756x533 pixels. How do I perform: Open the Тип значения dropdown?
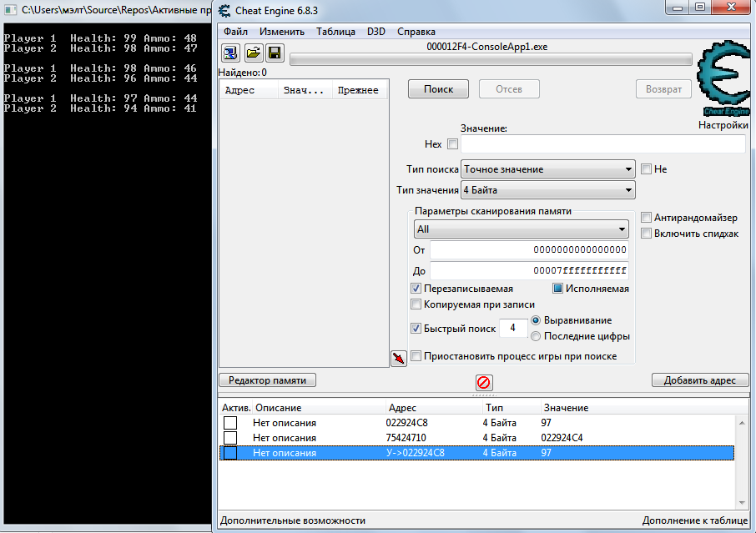548,190
